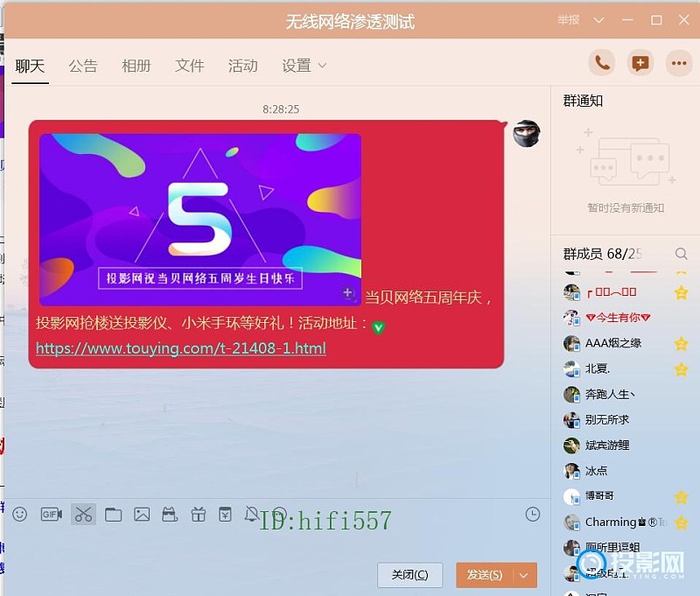
Task: Expand the 设置 tab dropdown arrow
Action: click(322, 66)
